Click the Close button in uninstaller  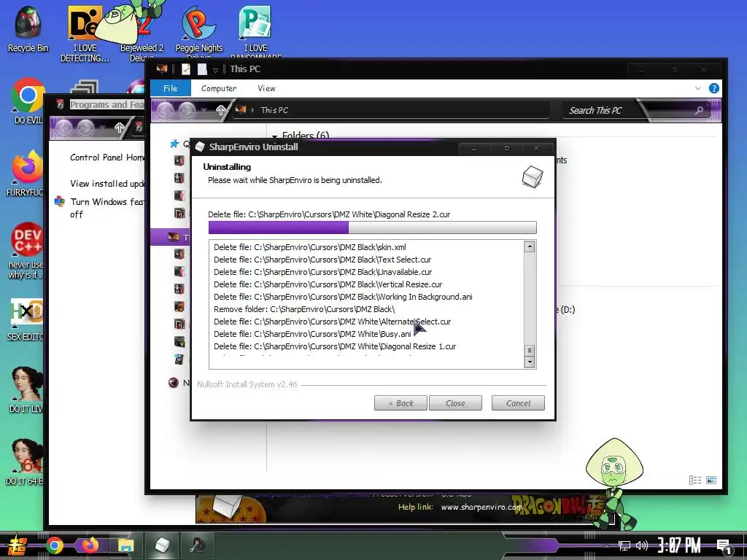[455, 403]
